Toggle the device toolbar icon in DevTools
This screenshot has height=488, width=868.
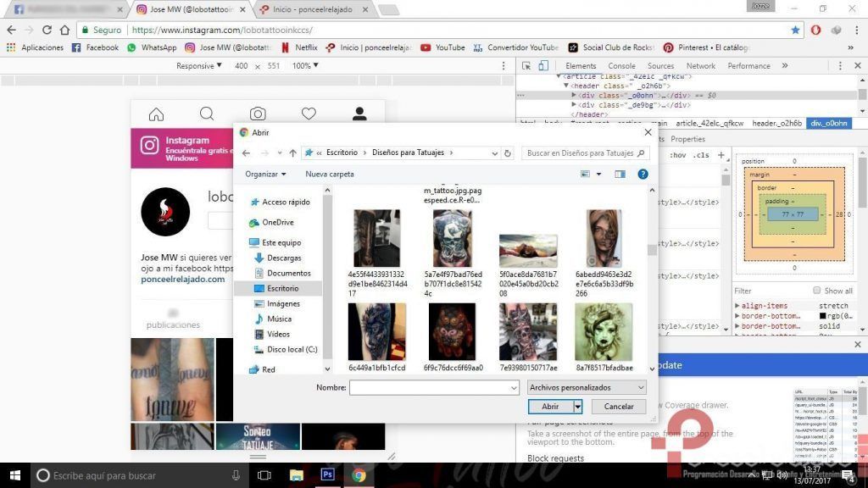543,66
